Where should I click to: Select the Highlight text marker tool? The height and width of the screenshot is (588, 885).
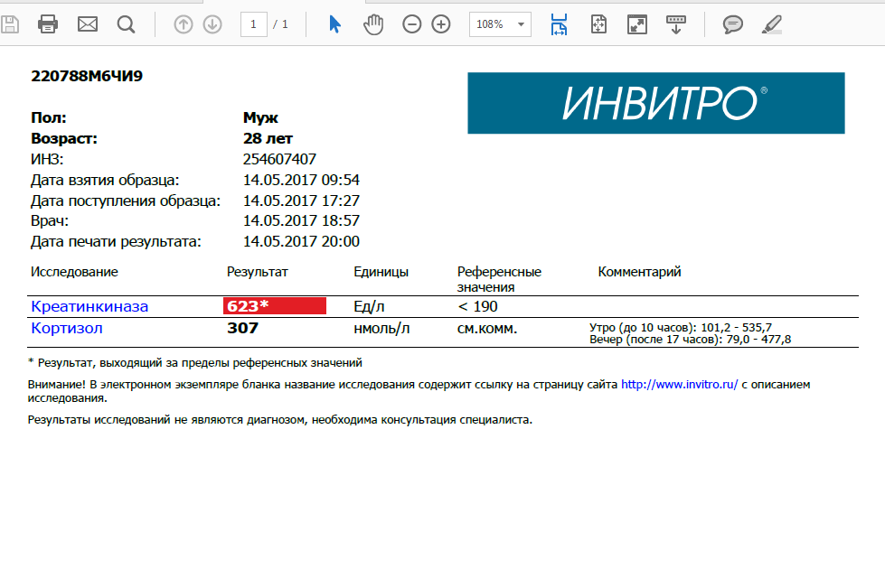coord(772,24)
